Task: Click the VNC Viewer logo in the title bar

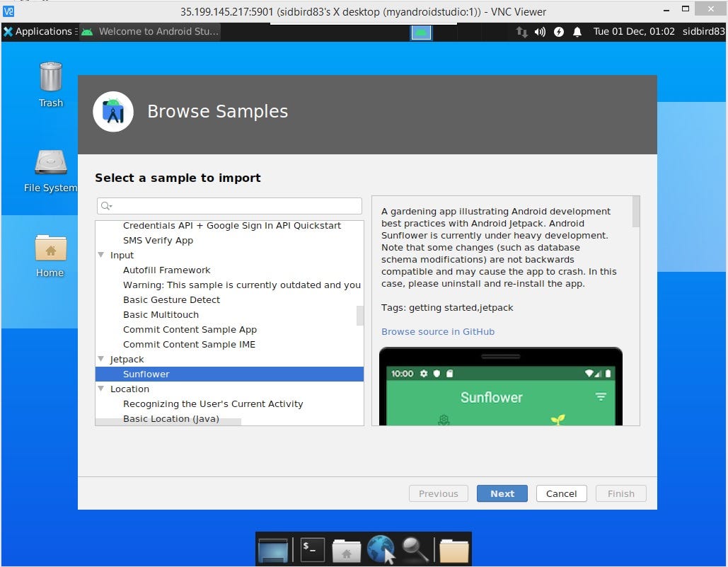Action: 8,11
